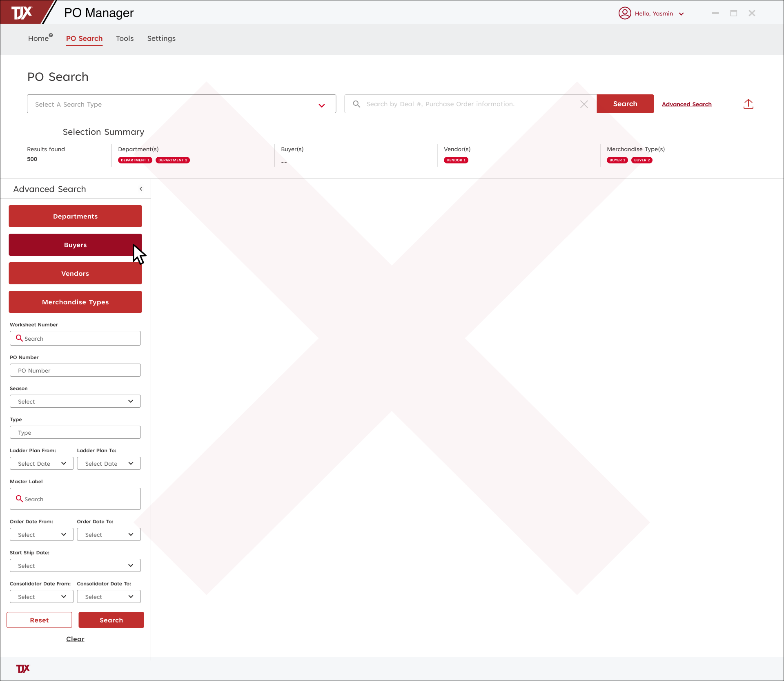Open Consolidator Date To dropdown
Screen dimensions: 784x681
(109, 596)
